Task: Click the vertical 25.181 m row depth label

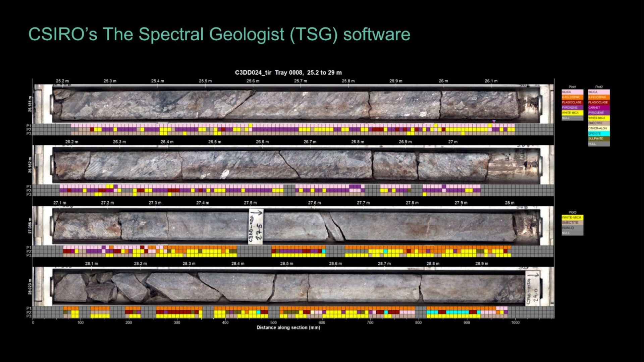Action: click(x=30, y=104)
